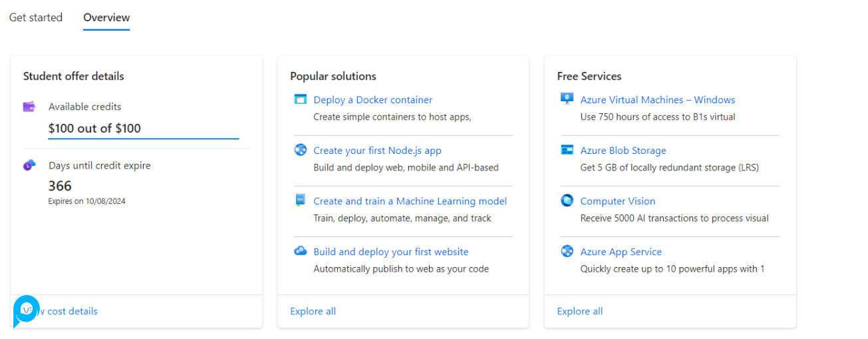Click 'Get 5 GB of locally redundant' description

[x=670, y=167]
